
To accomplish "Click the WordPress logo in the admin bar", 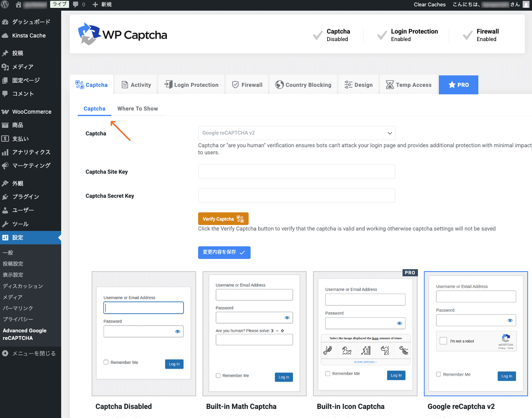I will (4, 5).
